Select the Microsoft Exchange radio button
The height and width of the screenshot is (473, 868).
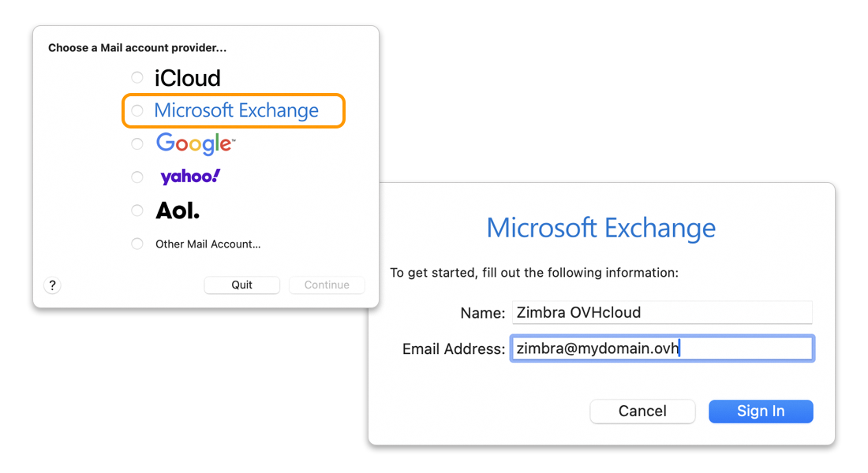(137, 110)
